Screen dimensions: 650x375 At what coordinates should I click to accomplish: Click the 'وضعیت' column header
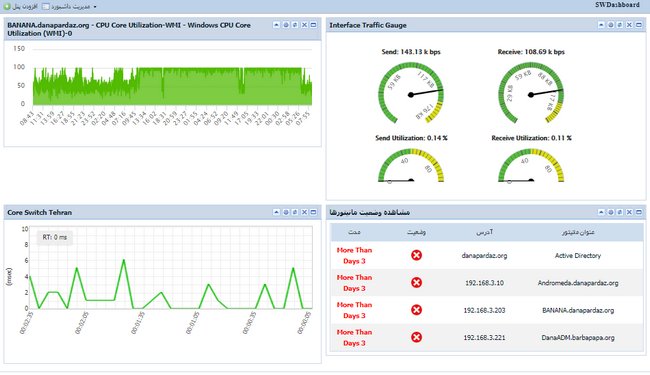pyautogui.click(x=416, y=232)
